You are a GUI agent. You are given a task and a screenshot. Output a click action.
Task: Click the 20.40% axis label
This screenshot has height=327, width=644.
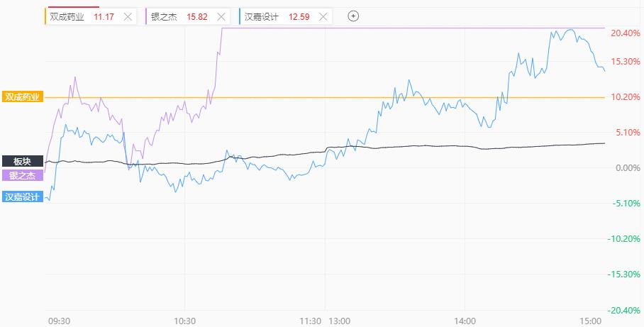pos(625,33)
